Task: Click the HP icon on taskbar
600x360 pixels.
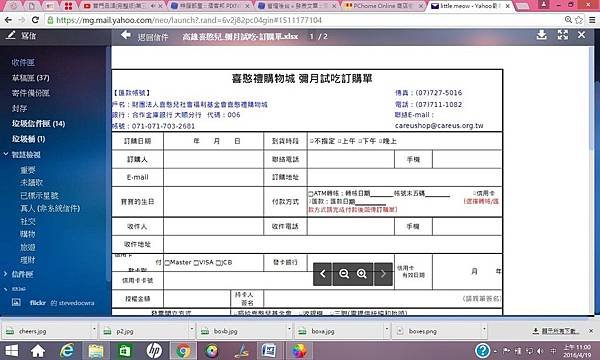Action: pyautogui.click(x=154, y=350)
